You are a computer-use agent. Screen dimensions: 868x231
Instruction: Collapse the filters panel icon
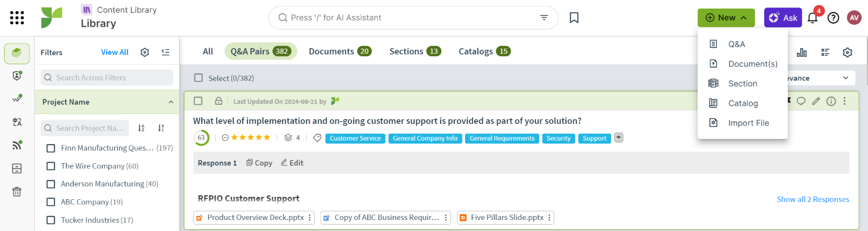pyautogui.click(x=166, y=52)
